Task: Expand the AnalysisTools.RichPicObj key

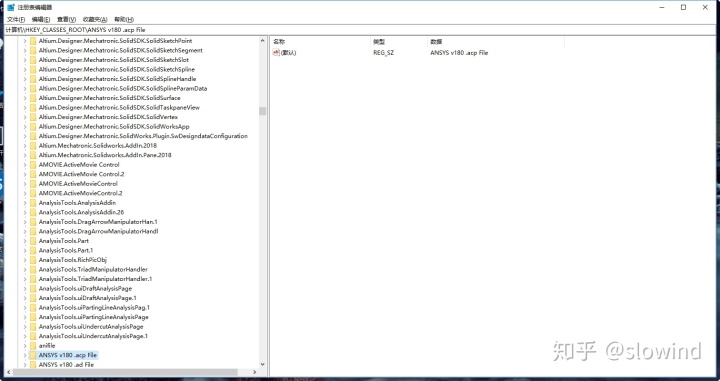Action: [x=25, y=260]
